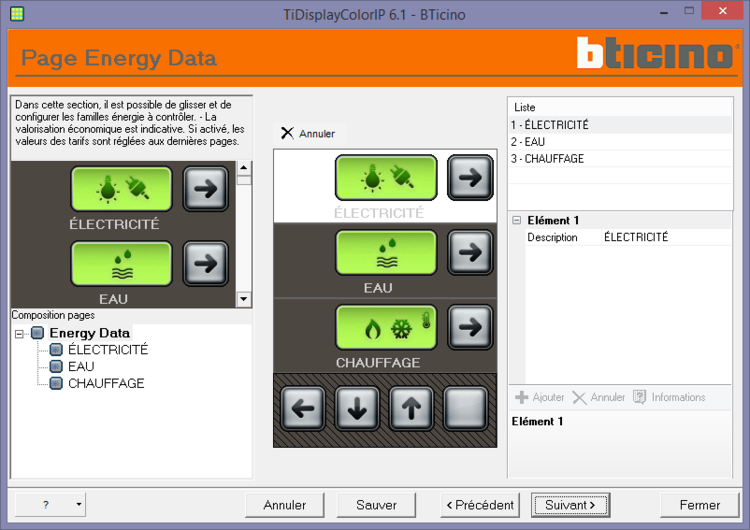Click the arrow next to ÉLECTRICITÉ in center preview
Image resolution: width=750 pixels, height=530 pixels.
(x=470, y=177)
